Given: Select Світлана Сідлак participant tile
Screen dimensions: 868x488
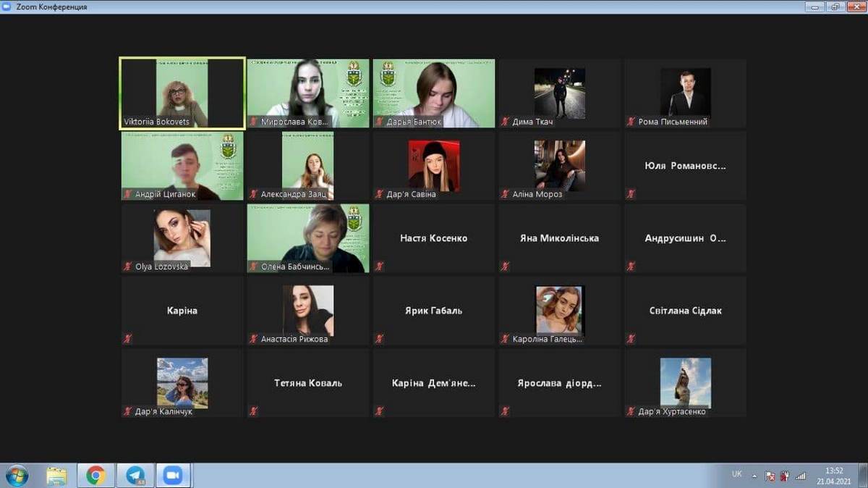Looking at the screenshot, I should (x=685, y=311).
